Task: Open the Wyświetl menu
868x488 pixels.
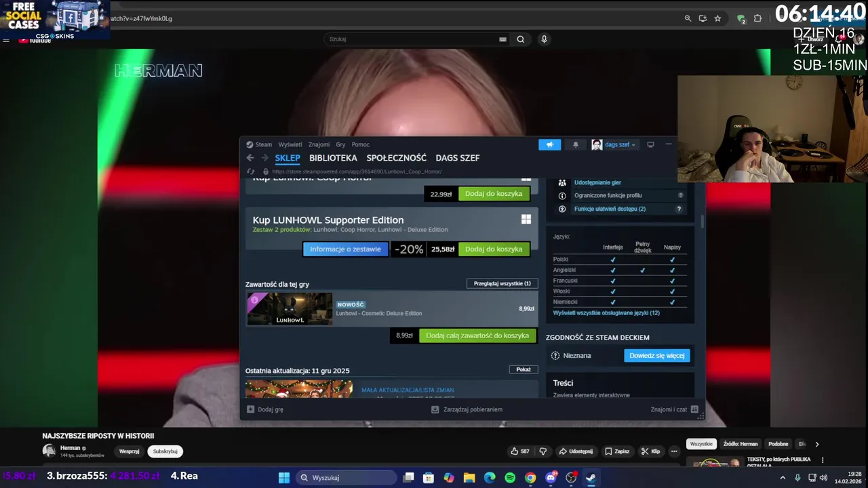Action: 290,144
